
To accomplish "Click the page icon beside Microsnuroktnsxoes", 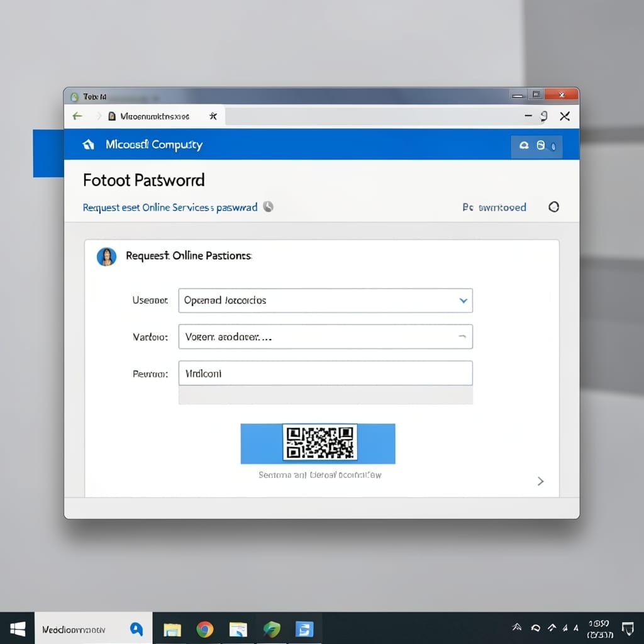I will tap(112, 116).
